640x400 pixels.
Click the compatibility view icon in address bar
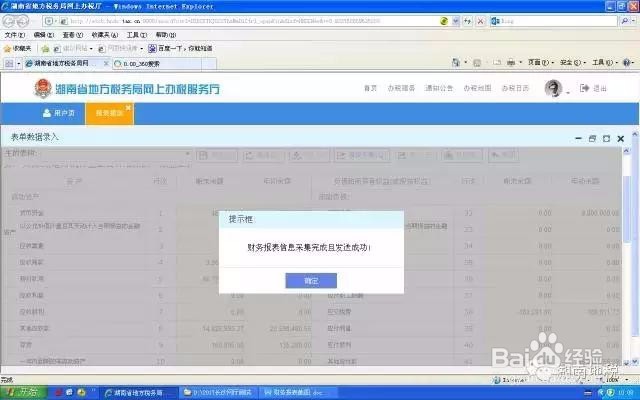point(444,21)
